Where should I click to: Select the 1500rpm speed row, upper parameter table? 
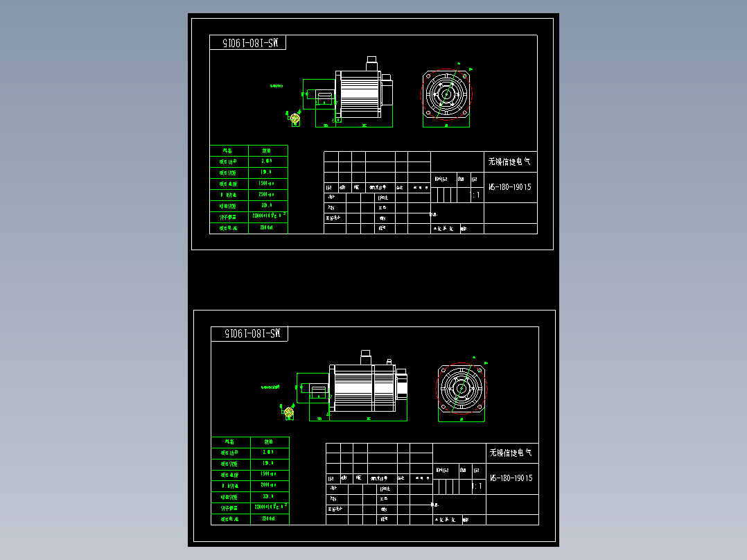pyautogui.click(x=249, y=184)
